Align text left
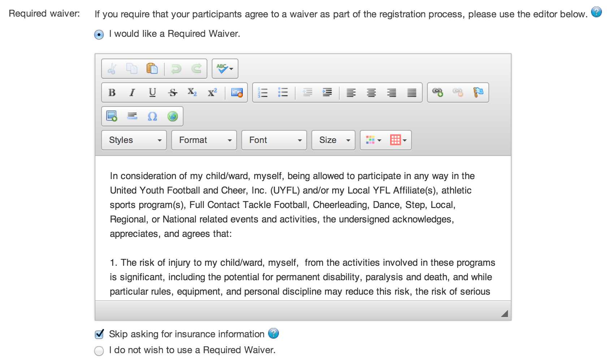 point(351,93)
